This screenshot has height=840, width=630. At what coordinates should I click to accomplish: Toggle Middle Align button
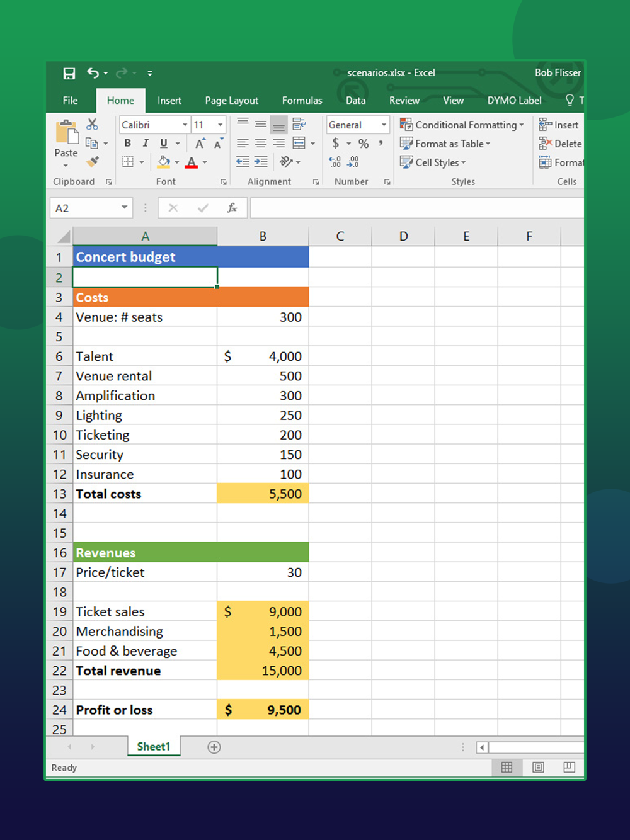(261, 124)
